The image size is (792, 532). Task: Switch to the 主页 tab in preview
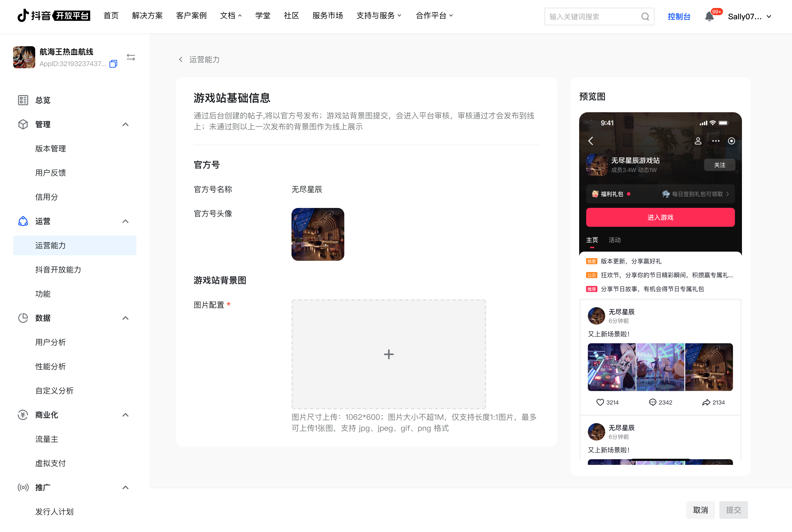(592, 240)
